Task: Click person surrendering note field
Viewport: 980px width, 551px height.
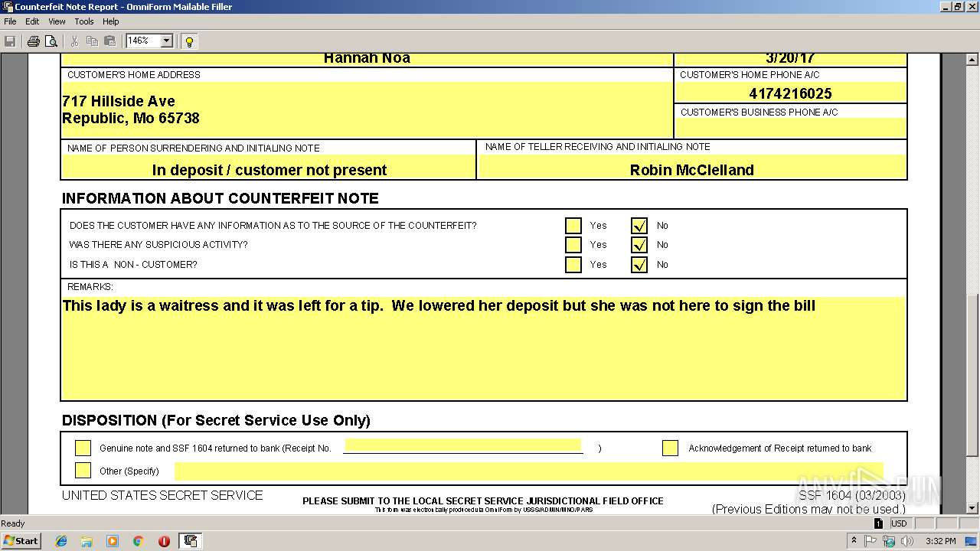Action: [x=269, y=168]
